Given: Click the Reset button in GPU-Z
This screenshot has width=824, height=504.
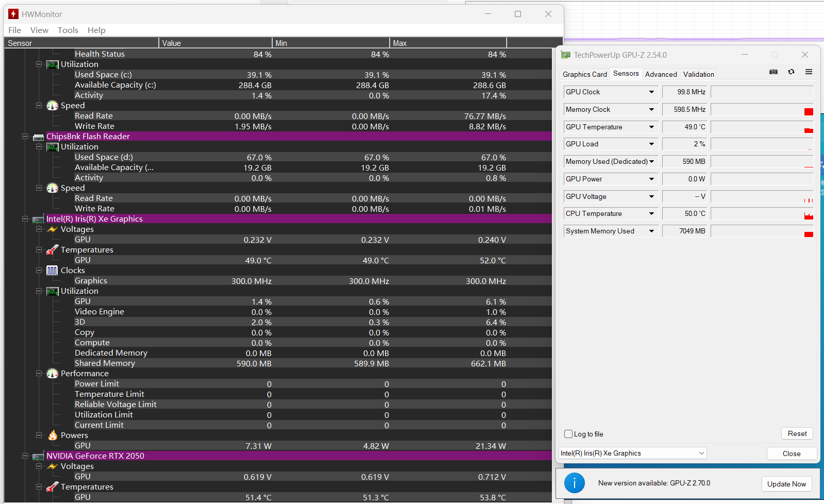Looking at the screenshot, I should coord(797,434).
